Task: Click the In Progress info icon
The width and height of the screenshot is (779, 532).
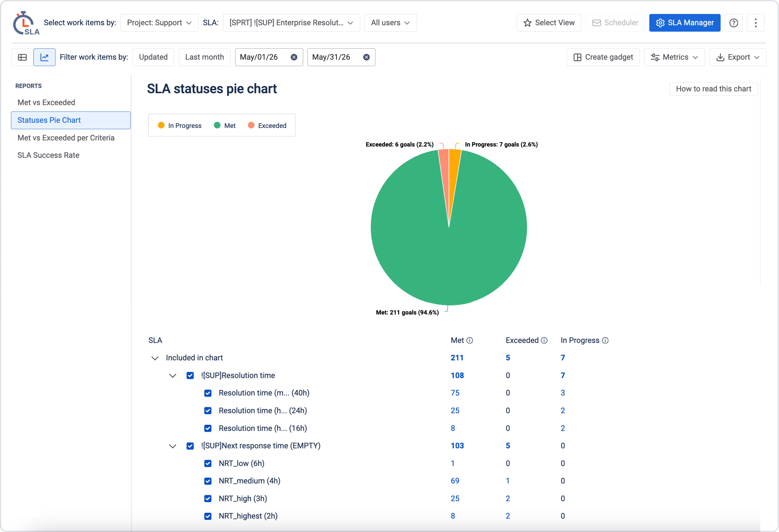Action: pyautogui.click(x=605, y=341)
